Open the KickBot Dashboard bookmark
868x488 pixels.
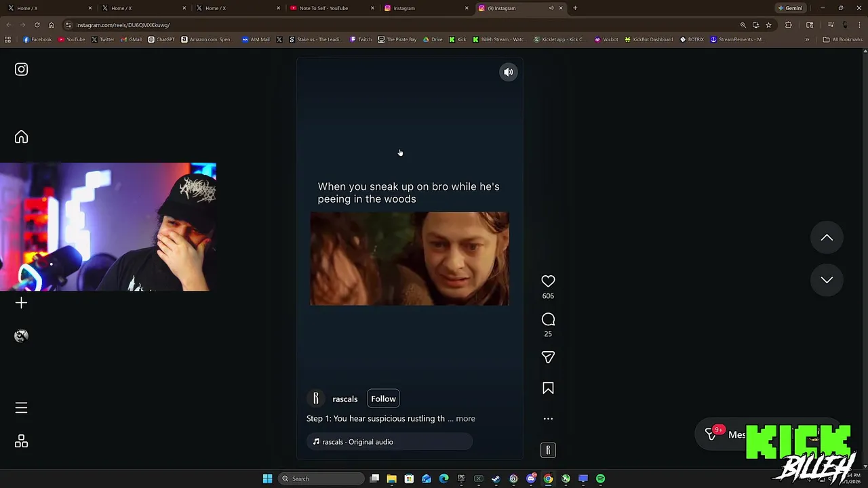(649, 39)
